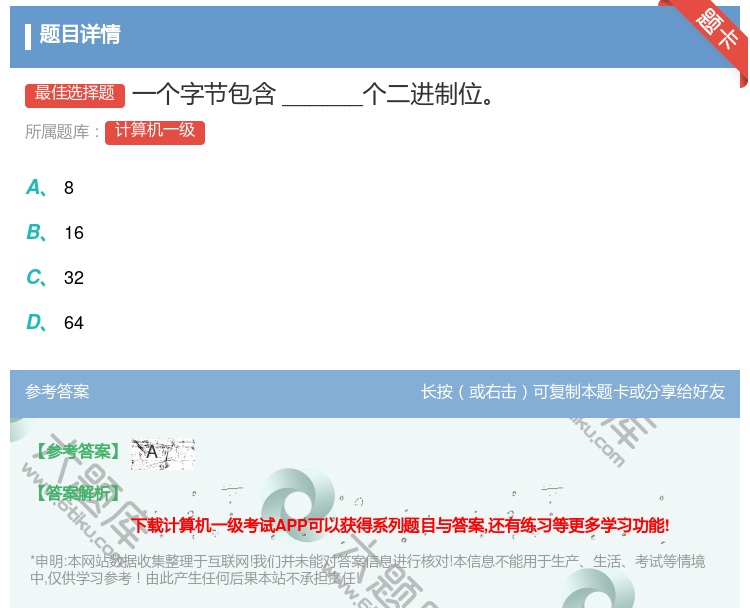750x608 pixels.
Task: Select answer option B with value 16
Action: (x=55, y=232)
